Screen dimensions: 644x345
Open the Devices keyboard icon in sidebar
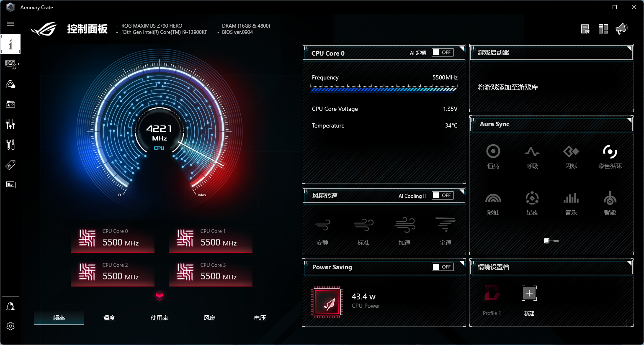point(10,64)
